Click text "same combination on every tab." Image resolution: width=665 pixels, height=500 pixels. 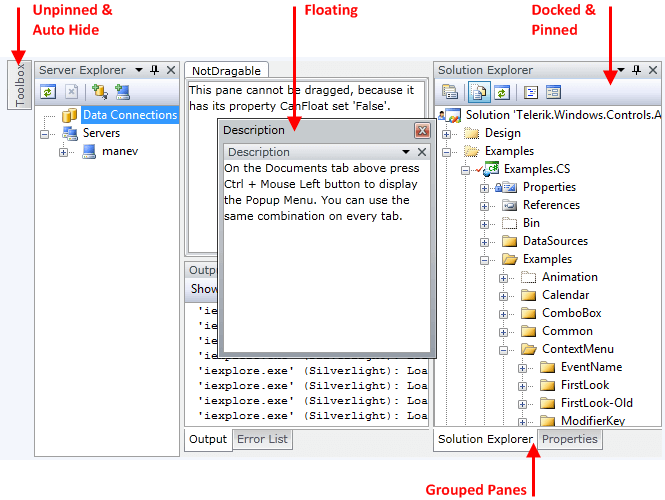(313, 216)
